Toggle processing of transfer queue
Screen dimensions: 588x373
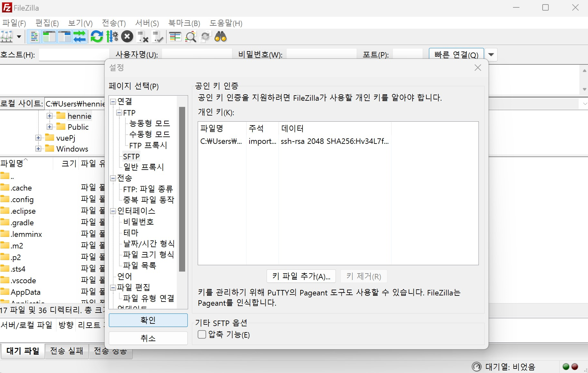[112, 37]
